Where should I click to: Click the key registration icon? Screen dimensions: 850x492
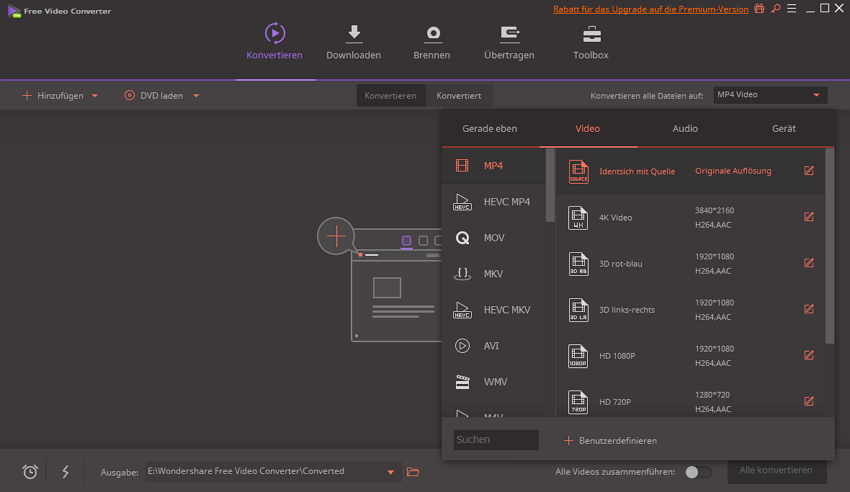coord(776,9)
